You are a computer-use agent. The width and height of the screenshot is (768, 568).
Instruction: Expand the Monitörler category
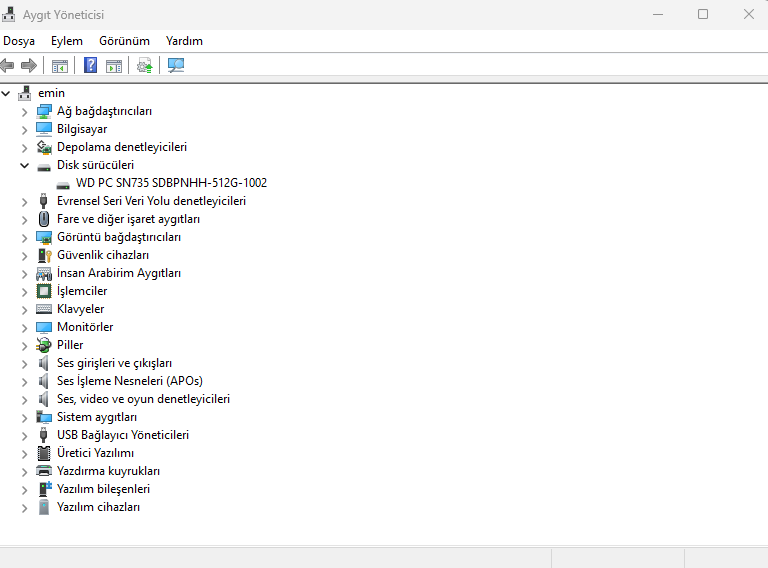pos(24,328)
